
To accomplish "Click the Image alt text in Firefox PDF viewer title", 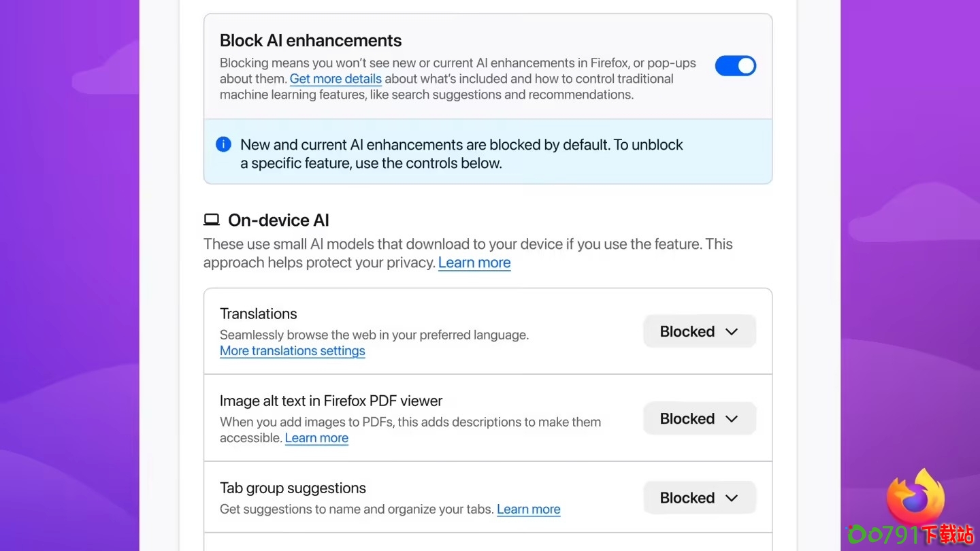I will 331,401.
